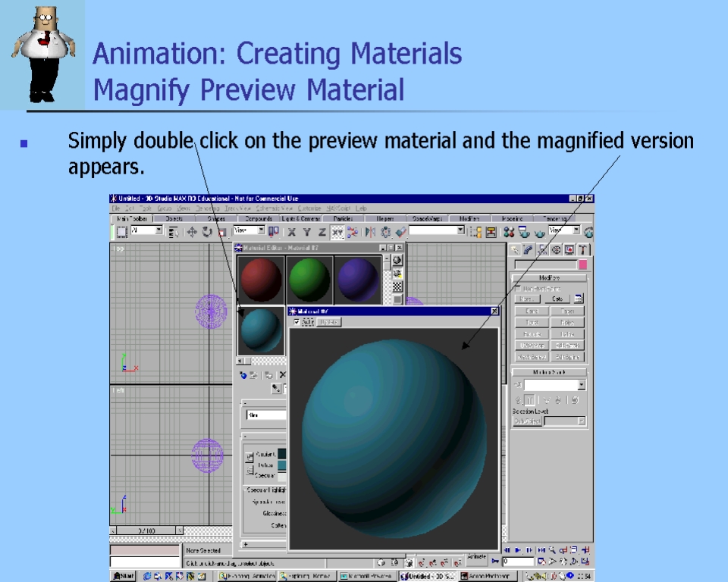The image size is (728, 582).
Task: Select the Rotate transform tool
Action: coord(207,232)
